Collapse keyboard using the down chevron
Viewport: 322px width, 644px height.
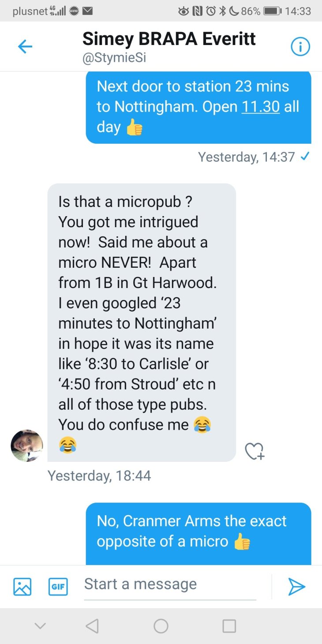pyautogui.click(x=40, y=626)
